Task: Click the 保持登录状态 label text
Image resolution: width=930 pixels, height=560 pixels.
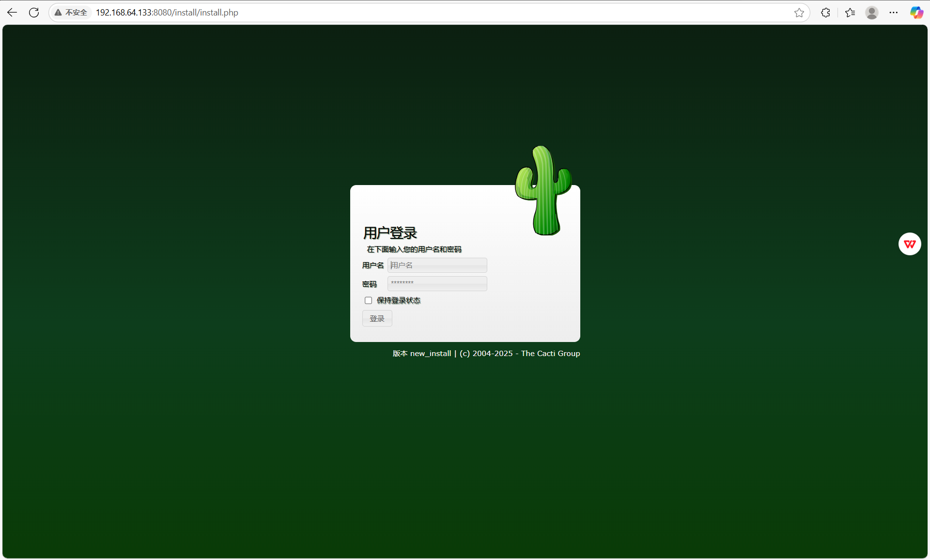Action: pyautogui.click(x=399, y=300)
